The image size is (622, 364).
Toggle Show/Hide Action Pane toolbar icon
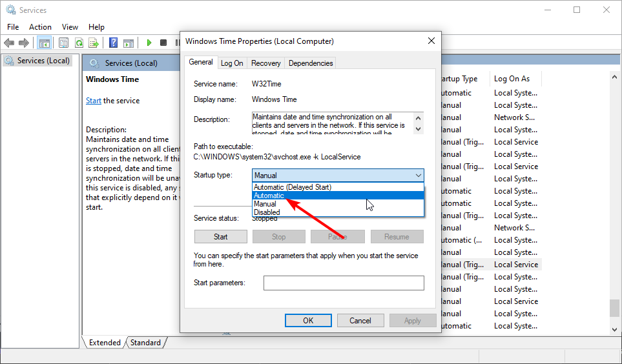[x=128, y=43]
